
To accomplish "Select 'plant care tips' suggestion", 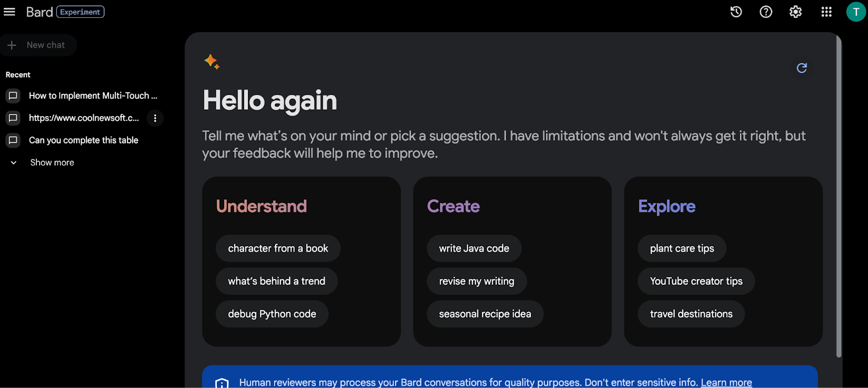I will (682, 249).
